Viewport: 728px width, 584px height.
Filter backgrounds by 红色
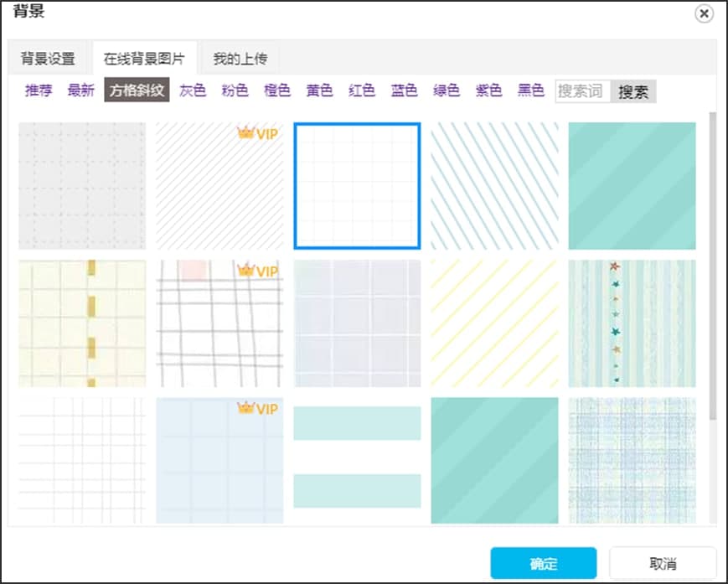[x=361, y=91]
